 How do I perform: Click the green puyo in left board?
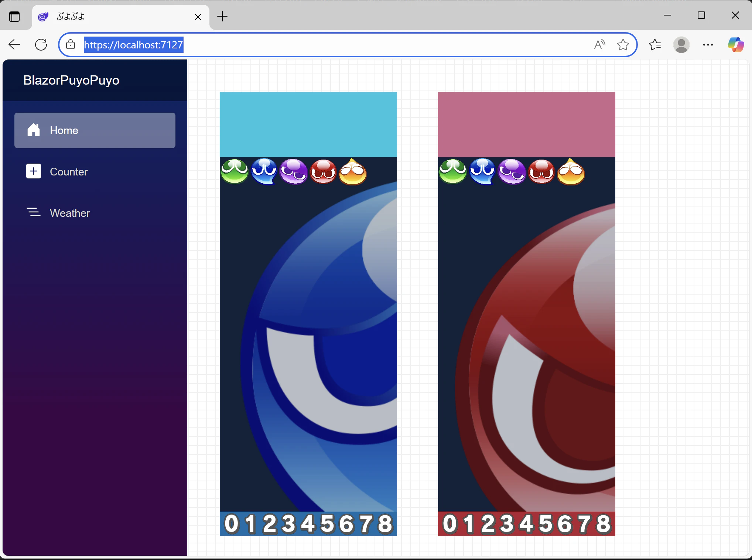click(x=235, y=171)
